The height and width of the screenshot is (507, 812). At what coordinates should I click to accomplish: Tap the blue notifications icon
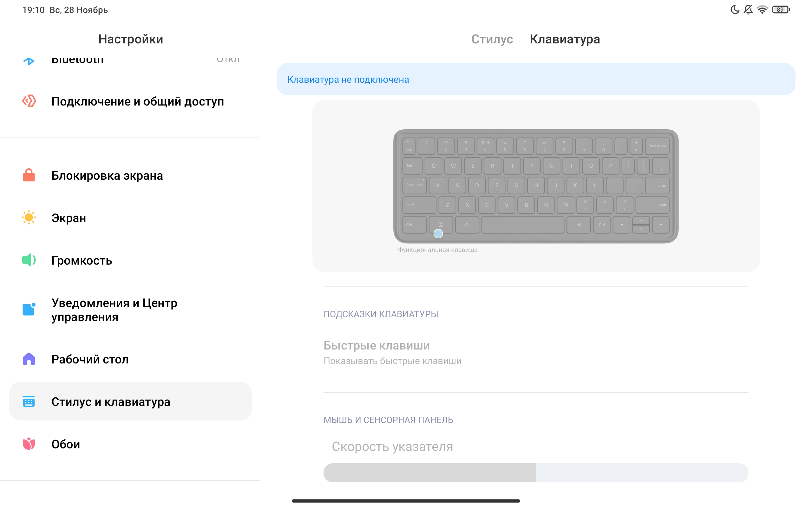[x=29, y=309]
